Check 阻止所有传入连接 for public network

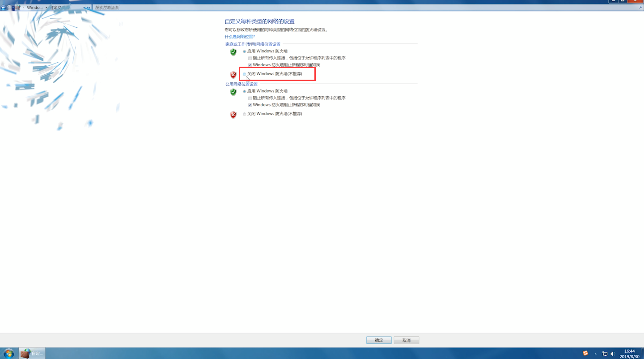click(250, 98)
